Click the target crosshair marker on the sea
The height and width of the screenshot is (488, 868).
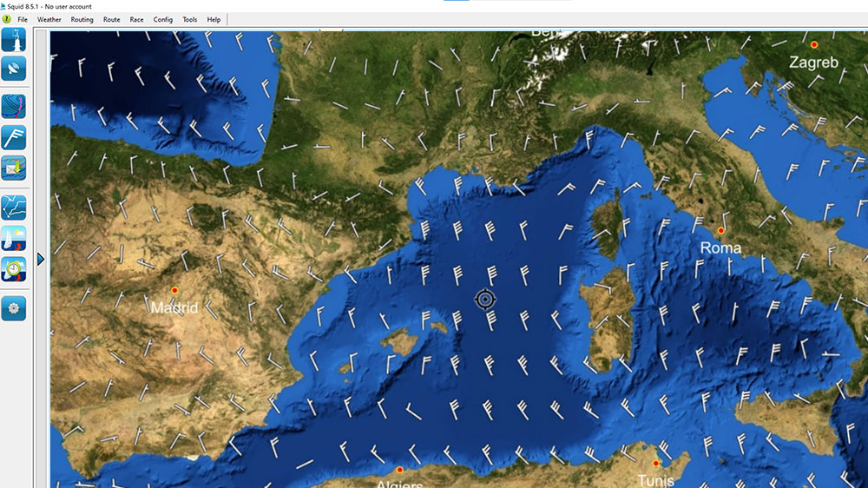(485, 300)
